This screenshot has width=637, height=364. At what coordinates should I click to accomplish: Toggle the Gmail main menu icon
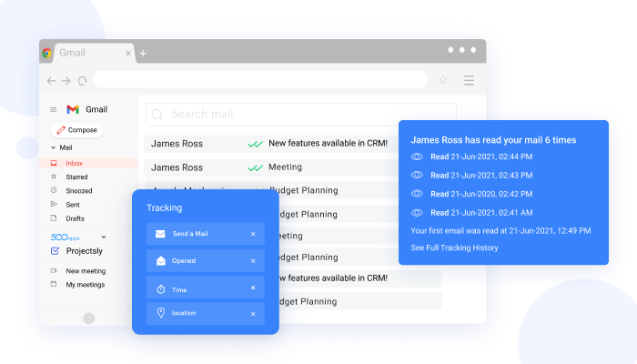(x=53, y=109)
